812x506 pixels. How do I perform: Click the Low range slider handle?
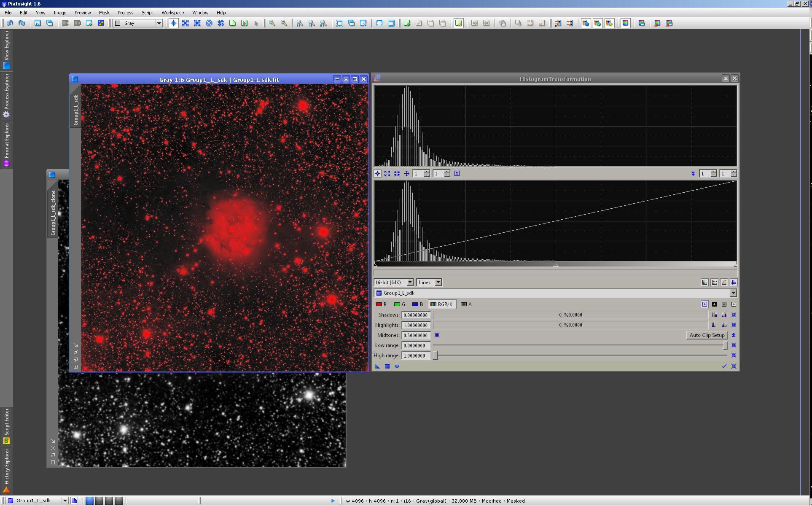[726, 345]
